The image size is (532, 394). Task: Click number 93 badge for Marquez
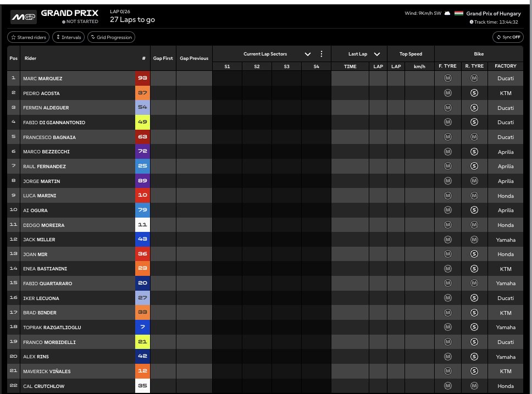click(142, 78)
